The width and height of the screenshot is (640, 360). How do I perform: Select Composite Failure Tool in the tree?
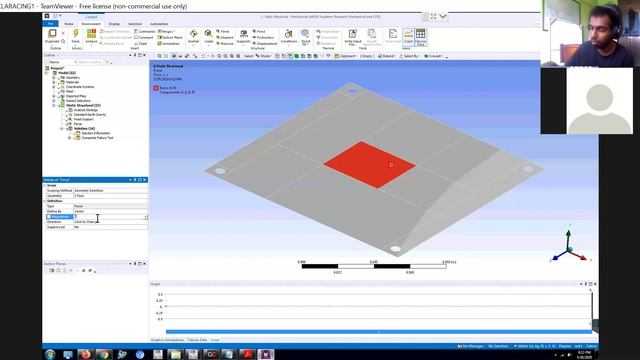point(97,138)
